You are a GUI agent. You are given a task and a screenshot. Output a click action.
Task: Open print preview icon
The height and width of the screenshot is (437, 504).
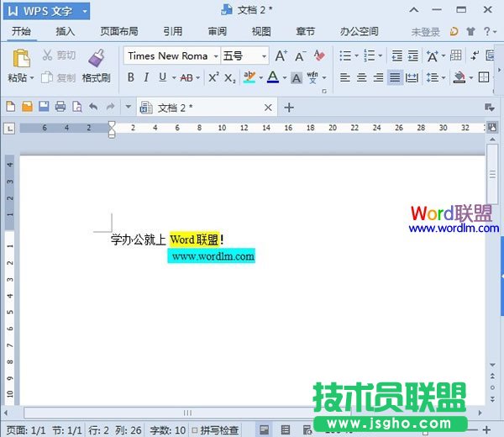pyautogui.click(x=76, y=107)
